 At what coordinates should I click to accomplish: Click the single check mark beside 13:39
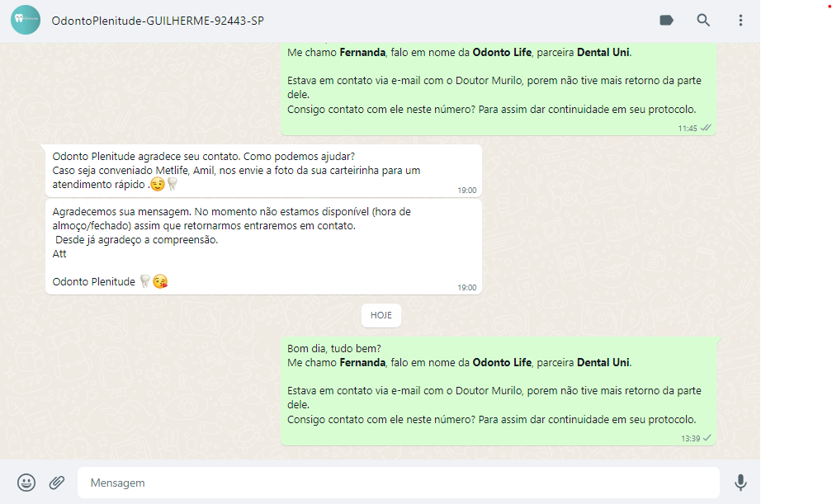[x=707, y=438]
